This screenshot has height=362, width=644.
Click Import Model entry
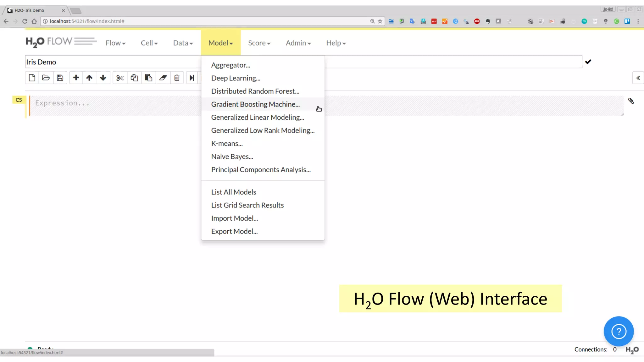(x=263, y=218)
